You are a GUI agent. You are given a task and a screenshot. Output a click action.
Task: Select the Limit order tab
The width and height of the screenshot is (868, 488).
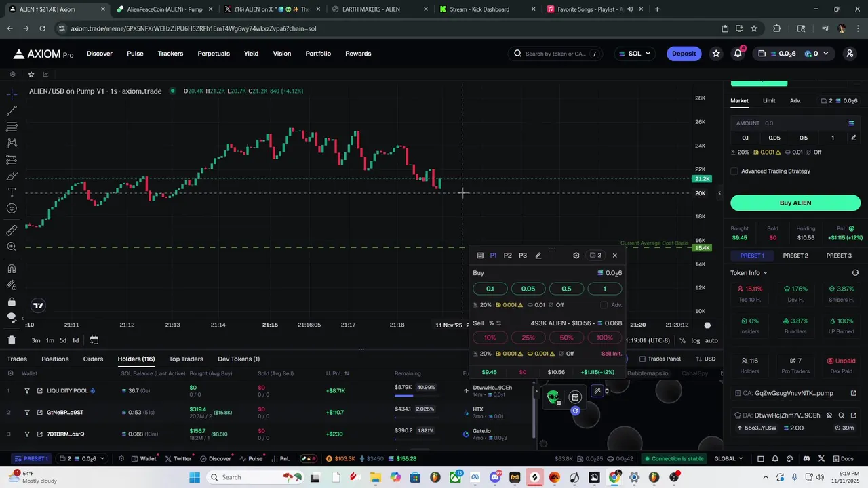(769, 101)
